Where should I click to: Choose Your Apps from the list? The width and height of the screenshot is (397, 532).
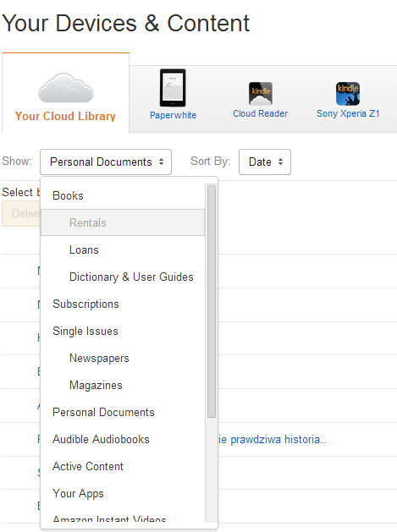(123, 493)
